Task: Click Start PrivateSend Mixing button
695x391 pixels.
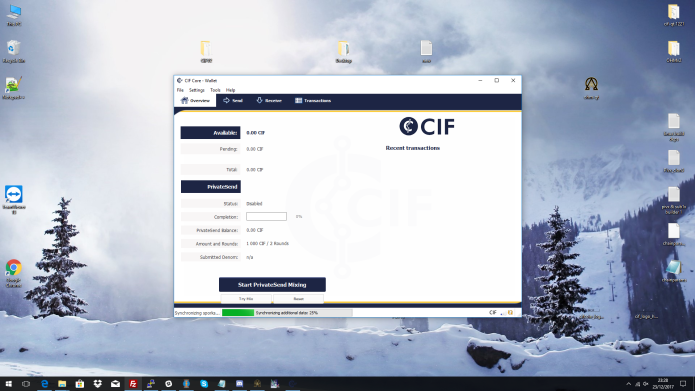Action: pos(272,285)
